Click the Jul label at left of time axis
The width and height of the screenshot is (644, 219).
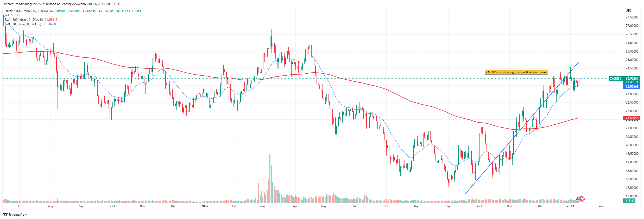[19, 206]
